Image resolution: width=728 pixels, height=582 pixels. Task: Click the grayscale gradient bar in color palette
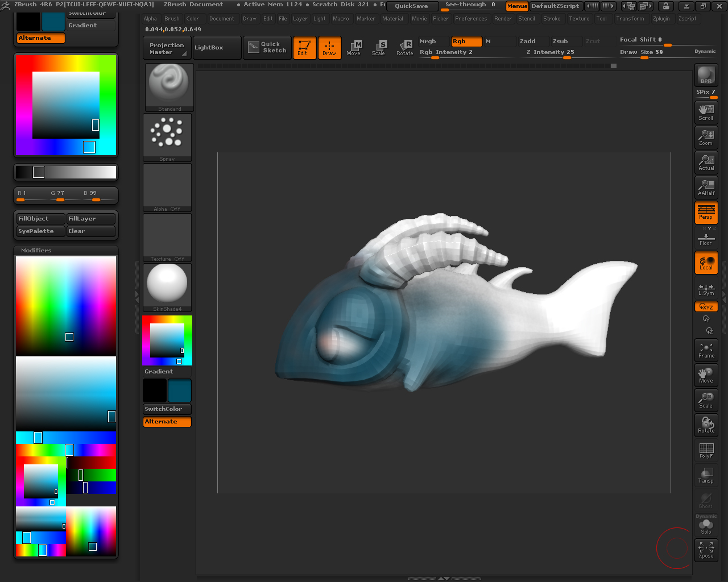66,172
